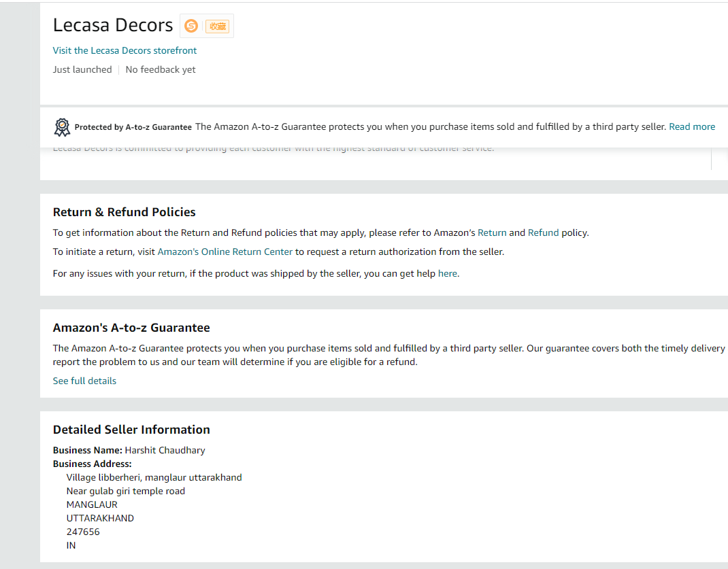Click the Lecasa Decors seller title
The height and width of the screenshot is (569, 728).
[113, 25]
